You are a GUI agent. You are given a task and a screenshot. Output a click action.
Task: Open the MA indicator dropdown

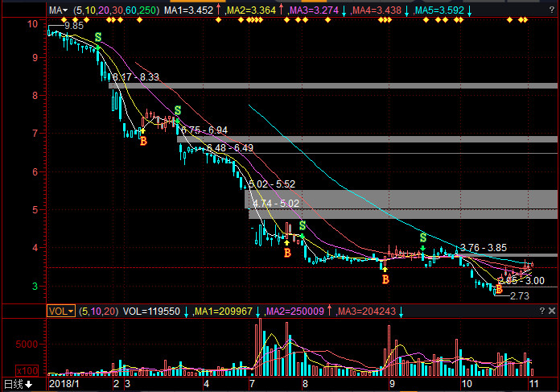coord(56,10)
